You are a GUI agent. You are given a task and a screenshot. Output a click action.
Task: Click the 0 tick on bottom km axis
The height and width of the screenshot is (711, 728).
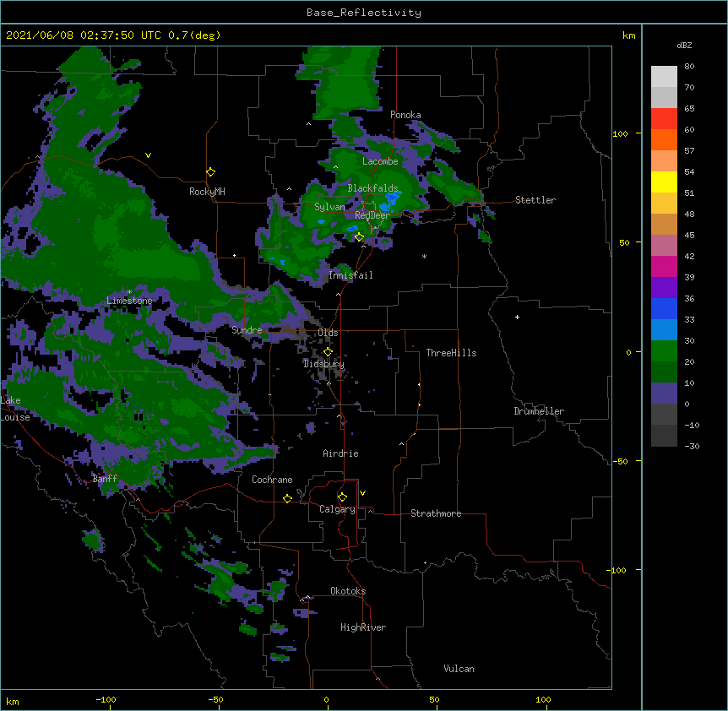point(327,699)
